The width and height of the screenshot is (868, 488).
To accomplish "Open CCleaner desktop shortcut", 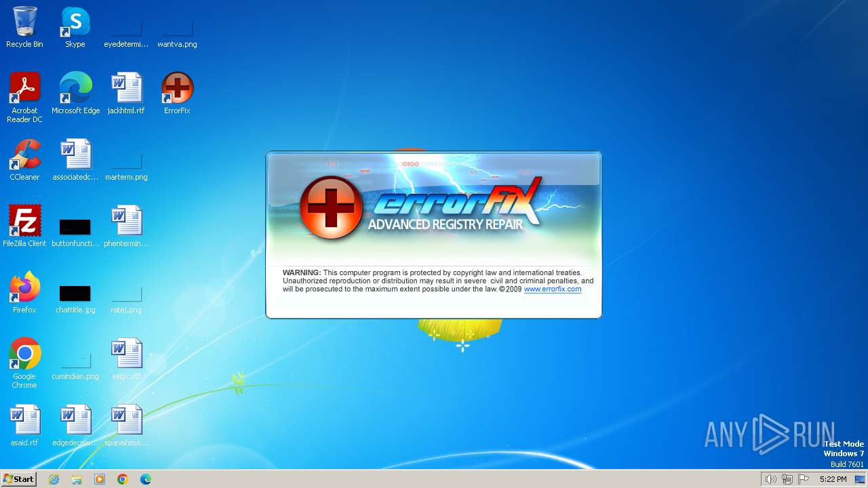I will pyautogui.click(x=24, y=160).
